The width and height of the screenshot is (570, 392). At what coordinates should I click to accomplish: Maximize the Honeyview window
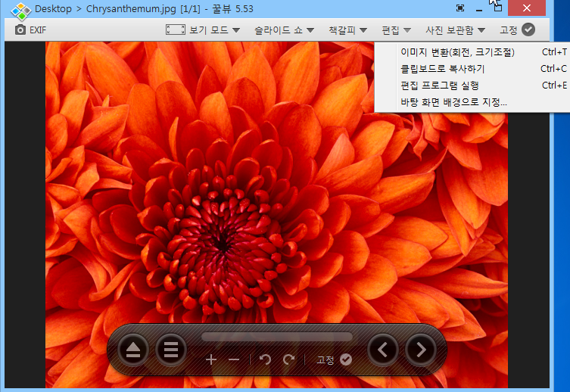(x=497, y=8)
